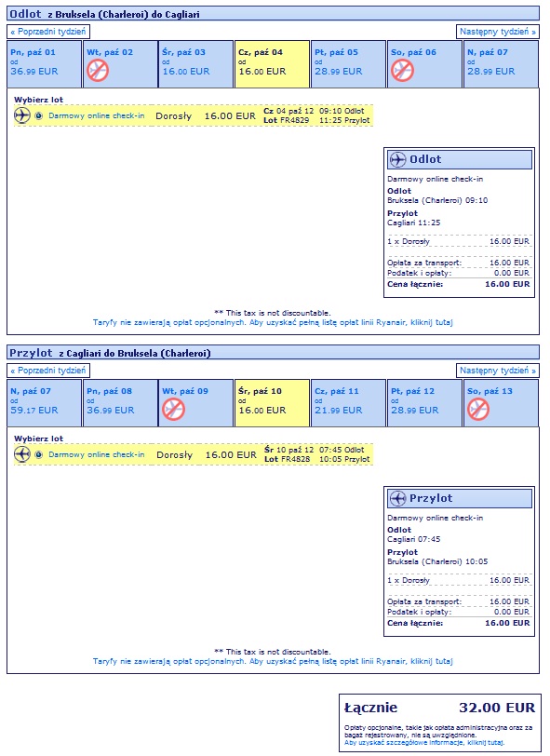Click the plane icon in the Przylot summary header
The image size is (550, 756).
coord(397,498)
